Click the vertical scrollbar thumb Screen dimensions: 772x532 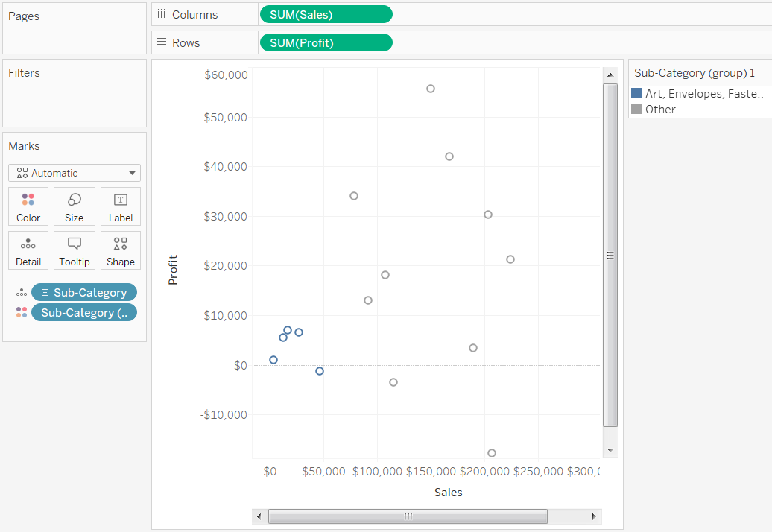point(610,255)
